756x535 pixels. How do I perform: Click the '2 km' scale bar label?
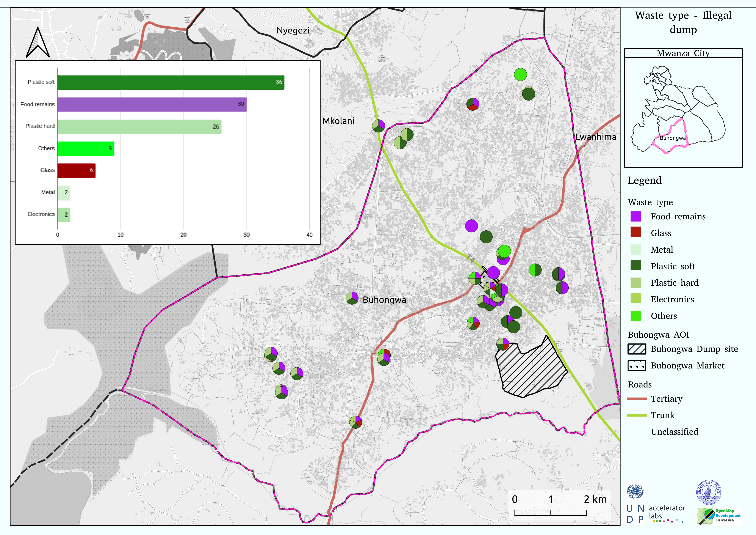pos(595,499)
